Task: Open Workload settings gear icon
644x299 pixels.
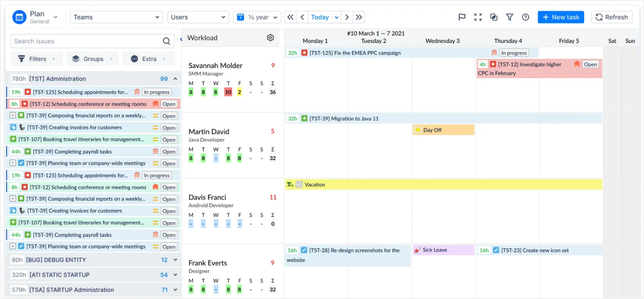Action: coord(270,38)
